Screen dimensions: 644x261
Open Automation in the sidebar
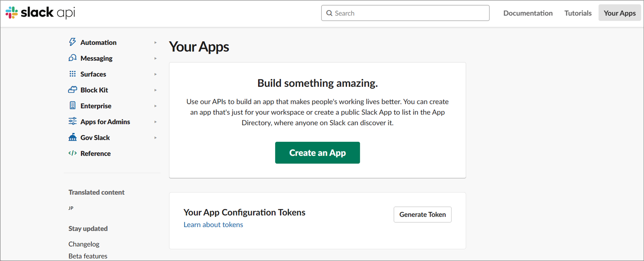tap(98, 42)
